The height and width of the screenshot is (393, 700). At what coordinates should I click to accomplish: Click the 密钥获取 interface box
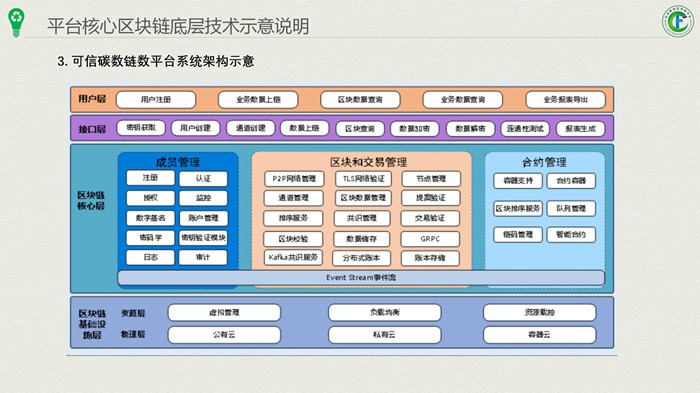point(141,128)
